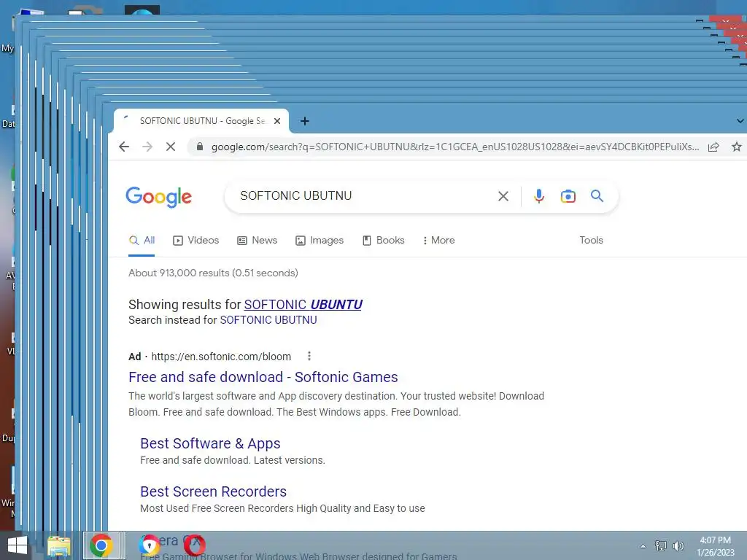747x560 pixels.
Task: Switch to Books results
Action: coord(384,241)
